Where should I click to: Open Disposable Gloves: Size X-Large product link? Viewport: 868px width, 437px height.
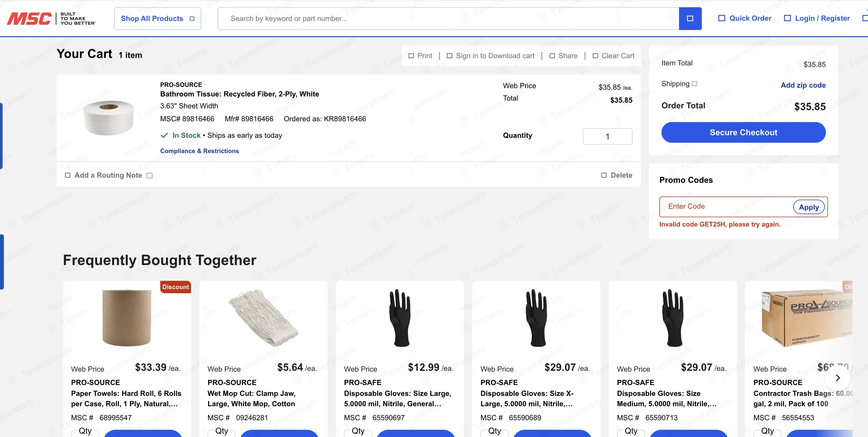pyautogui.click(x=527, y=398)
